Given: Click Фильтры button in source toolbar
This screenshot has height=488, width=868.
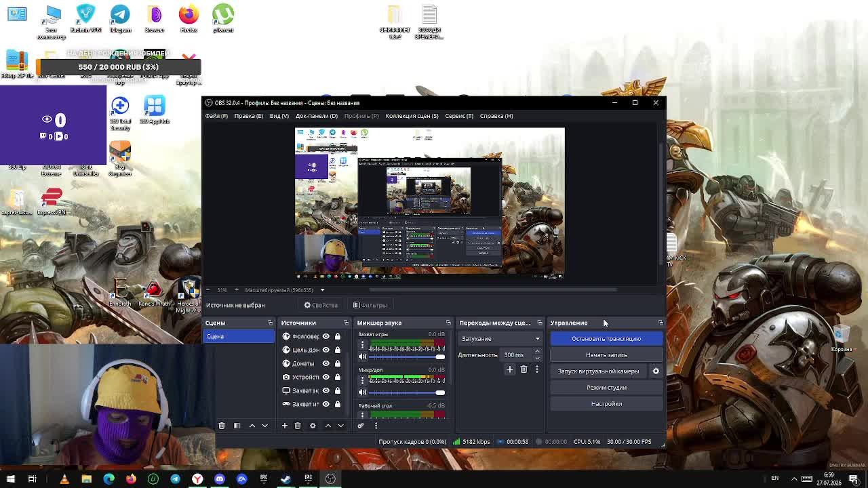Looking at the screenshot, I should tap(370, 305).
